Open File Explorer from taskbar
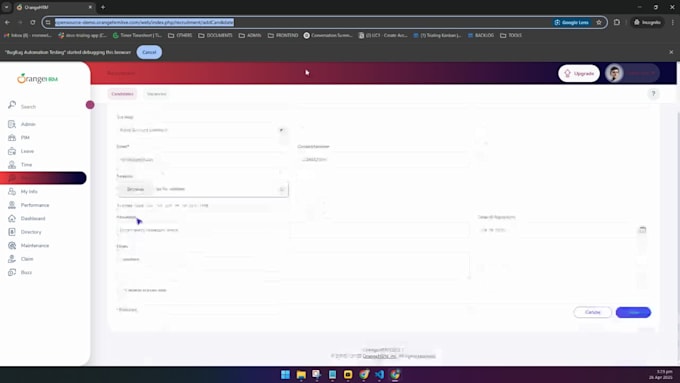 click(301, 374)
